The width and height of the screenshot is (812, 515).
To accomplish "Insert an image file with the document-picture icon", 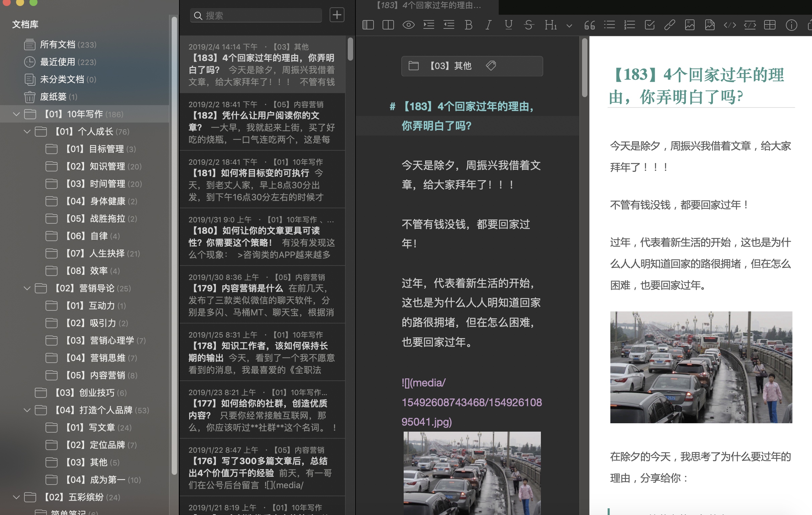I will [x=710, y=25].
